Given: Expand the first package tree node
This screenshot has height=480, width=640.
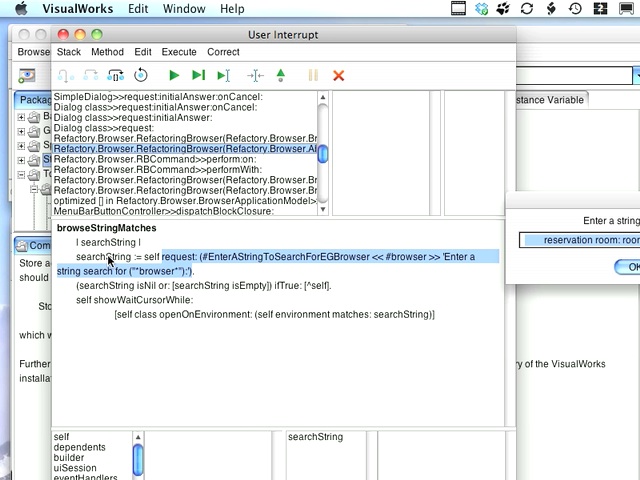Looking at the screenshot, I should pos(21,117).
